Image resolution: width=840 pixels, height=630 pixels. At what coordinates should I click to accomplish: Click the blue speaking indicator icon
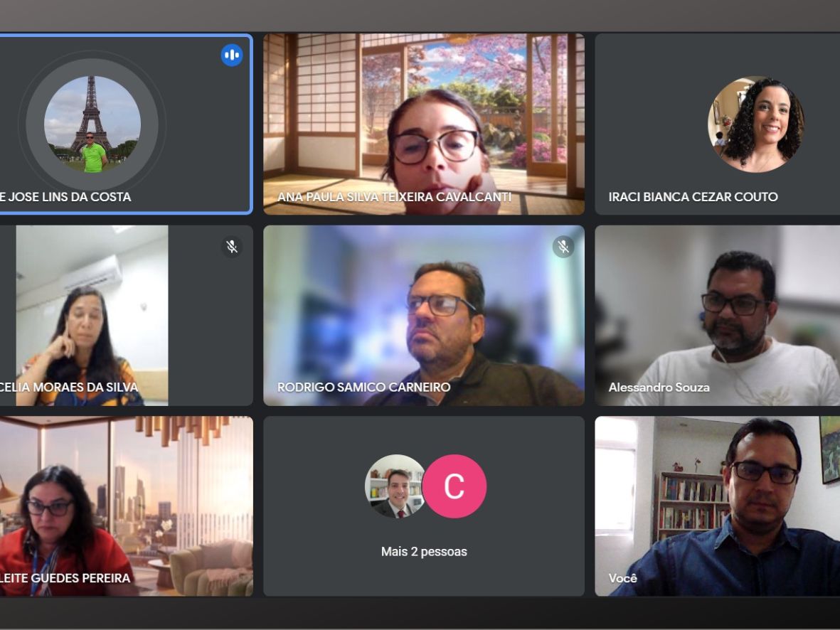[x=231, y=55]
